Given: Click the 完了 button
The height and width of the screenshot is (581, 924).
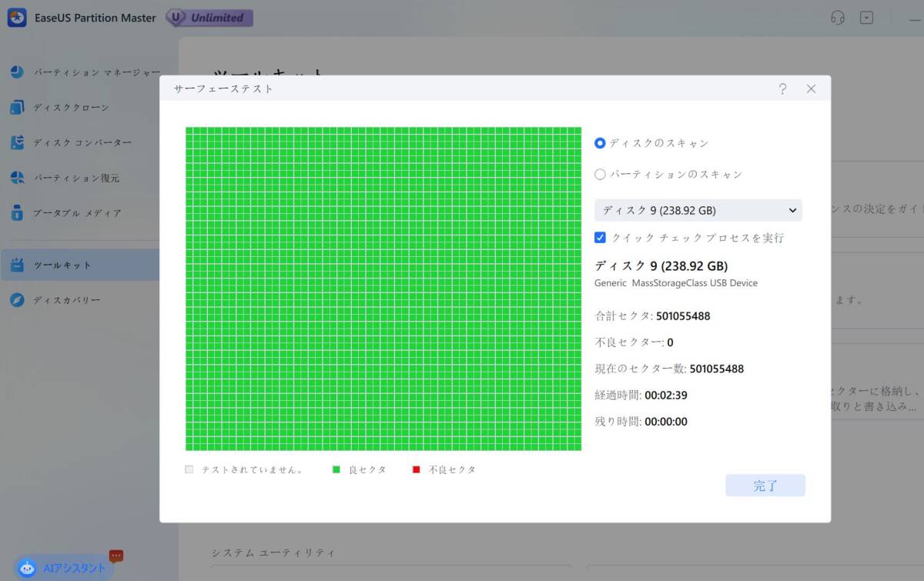Looking at the screenshot, I should point(765,486).
